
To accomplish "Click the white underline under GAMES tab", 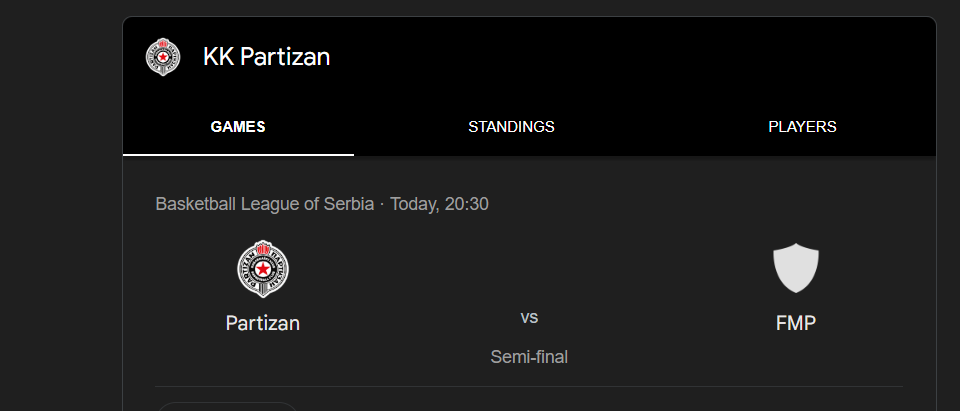I will coord(238,155).
